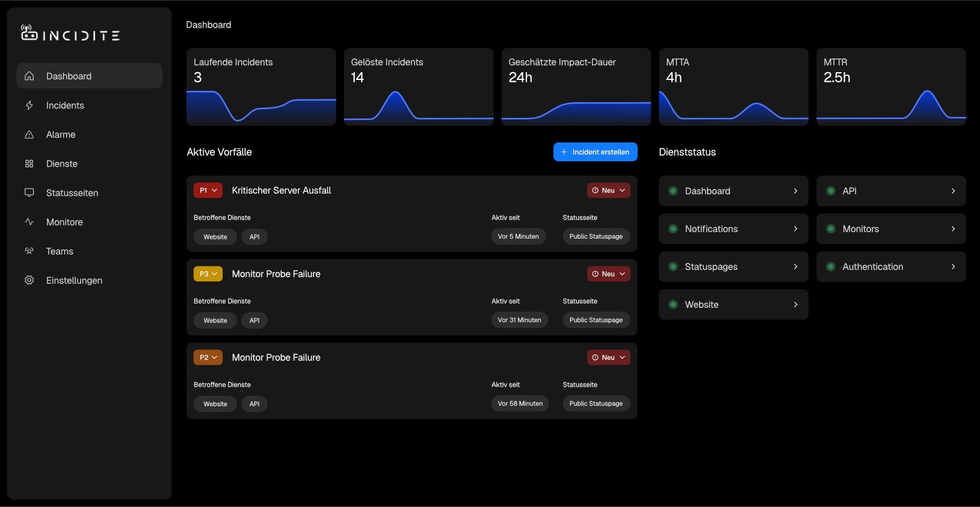The height and width of the screenshot is (507, 980).
Task: Open the Gelöste Incidents stat card
Action: pos(419,87)
